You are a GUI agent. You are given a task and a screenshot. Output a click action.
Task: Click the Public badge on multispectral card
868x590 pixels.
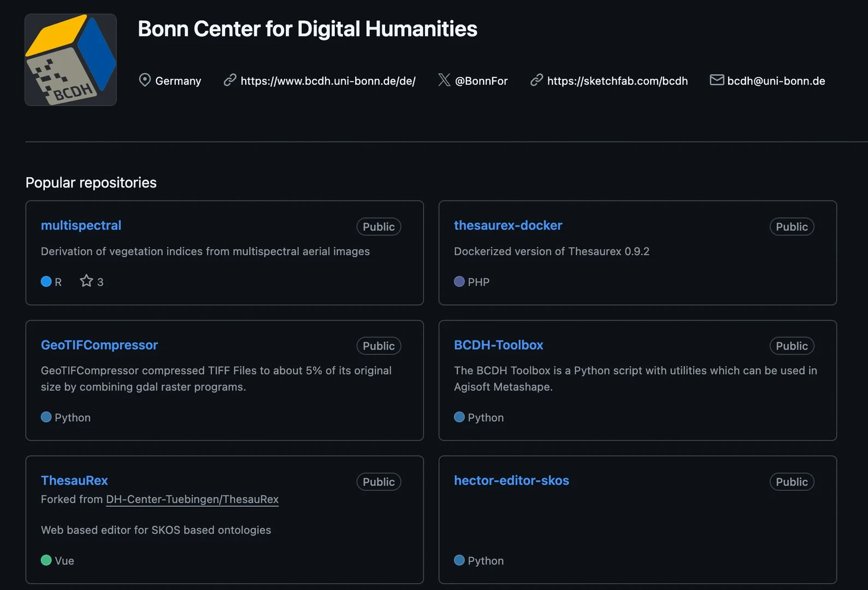(379, 227)
